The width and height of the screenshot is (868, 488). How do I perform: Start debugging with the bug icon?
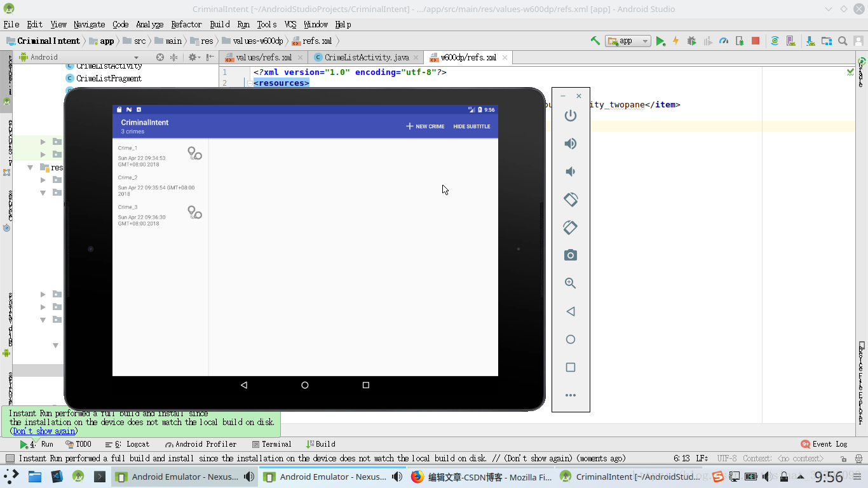(x=691, y=41)
